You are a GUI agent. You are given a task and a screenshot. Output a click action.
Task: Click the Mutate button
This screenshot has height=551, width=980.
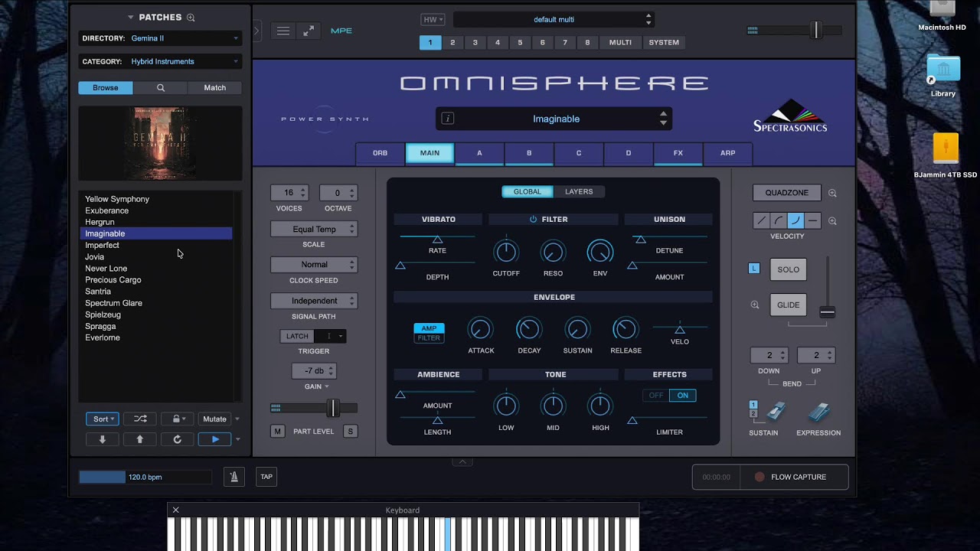pyautogui.click(x=214, y=419)
